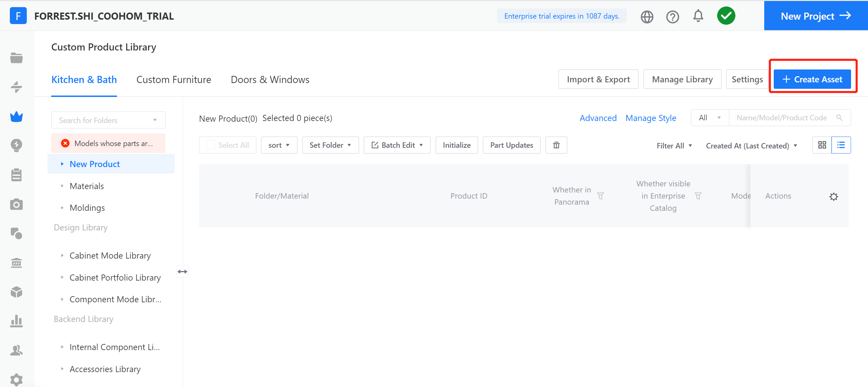Open the Doors & Windows tab
The image size is (868, 387).
click(x=270, y=80)
